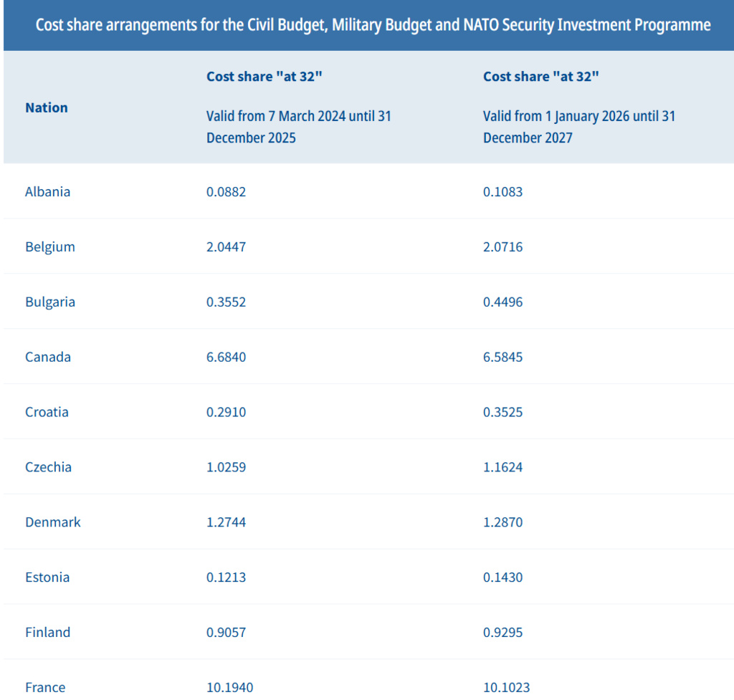Viewport: 734px width, 700px height.
Task: Click the Bulgaria nation name
Action: (50, 302)
